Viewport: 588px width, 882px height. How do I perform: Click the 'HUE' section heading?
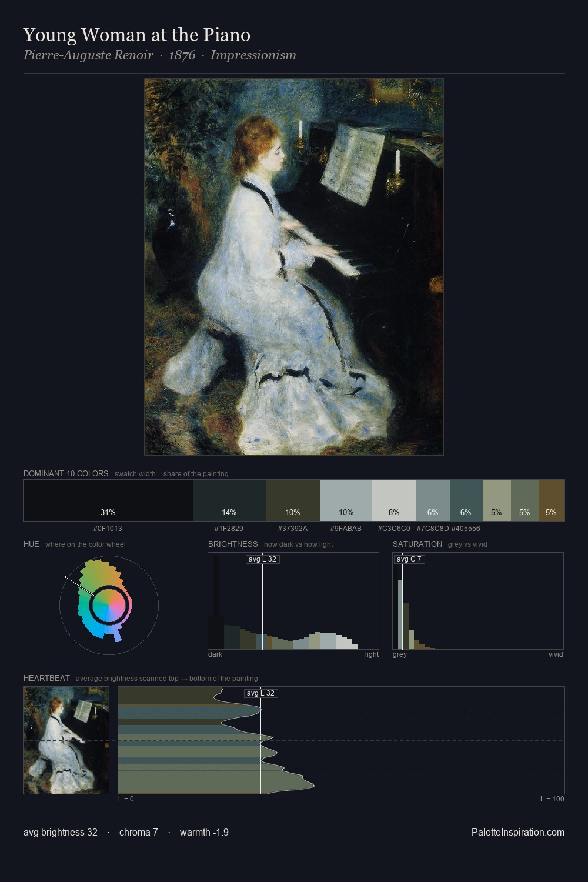(x=31, y=544)
